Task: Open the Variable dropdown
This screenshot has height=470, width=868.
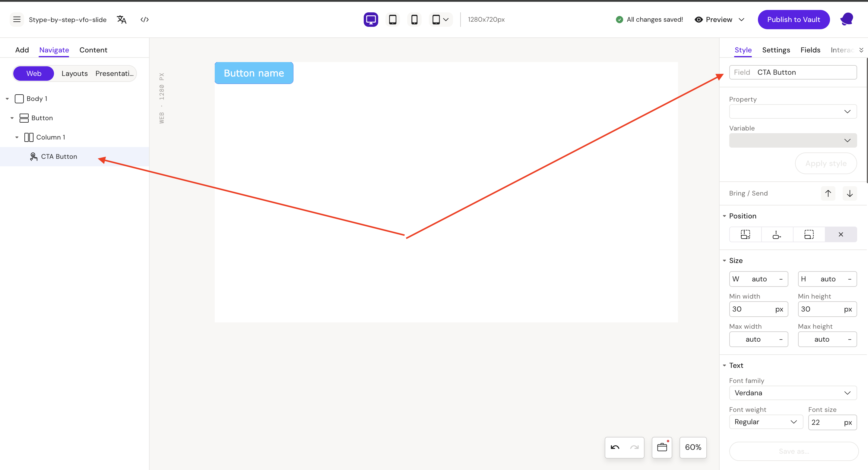Action: (793, 140)
